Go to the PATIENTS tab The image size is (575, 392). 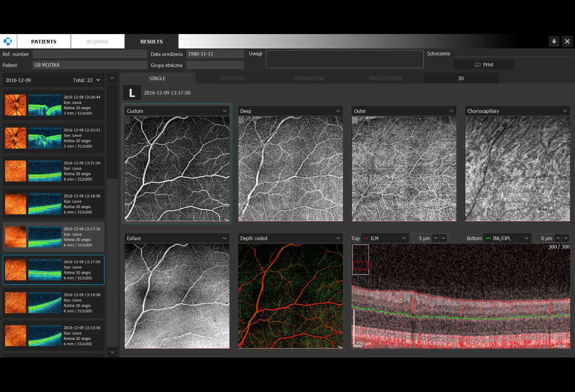pyautogui.click(x=44, y=41)
